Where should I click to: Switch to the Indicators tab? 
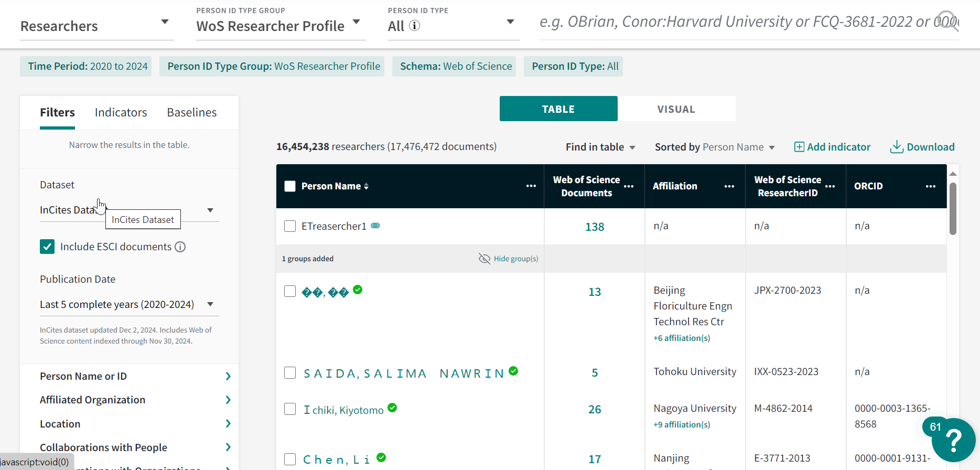pyautogui.click(x=121, y=112)
